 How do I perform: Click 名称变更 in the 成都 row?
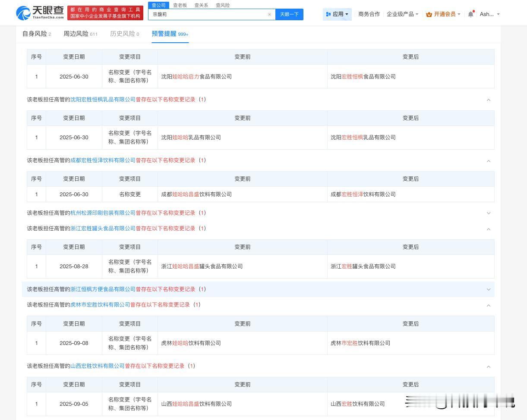click(x=130, y=194)
